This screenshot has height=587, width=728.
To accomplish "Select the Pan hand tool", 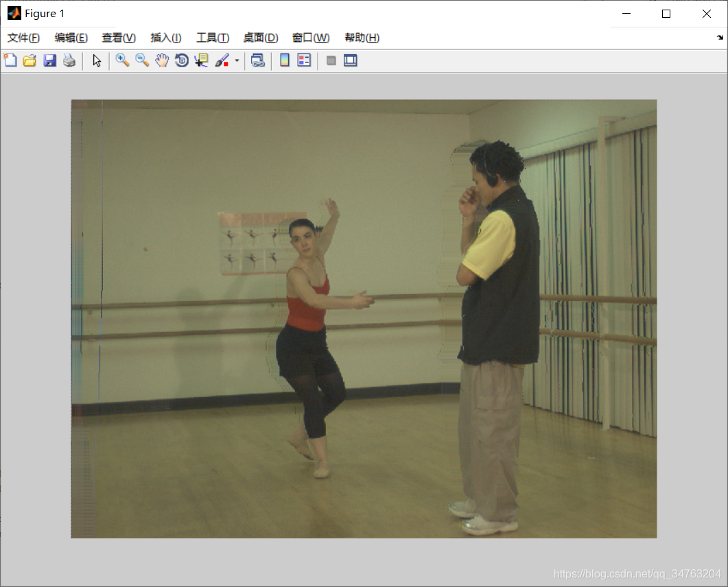I will (x=161, y=60).
